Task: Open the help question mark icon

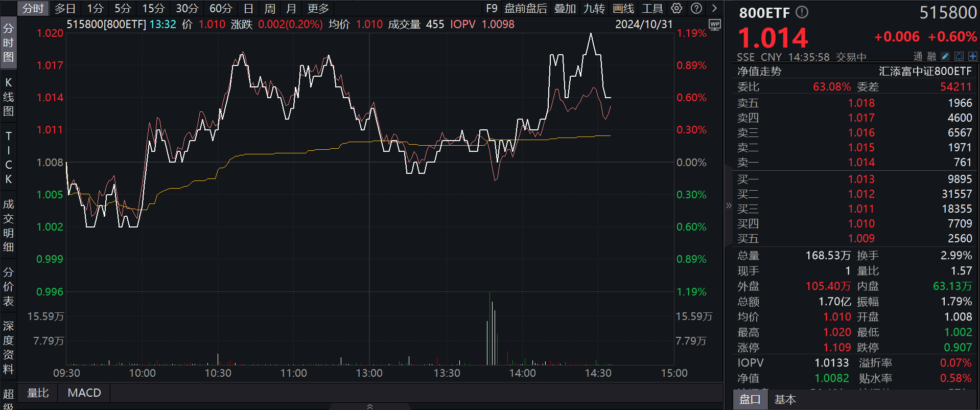Action: pos(696,8)
